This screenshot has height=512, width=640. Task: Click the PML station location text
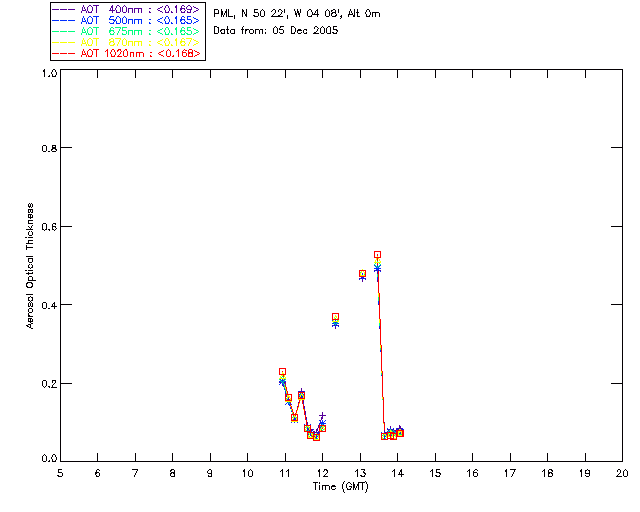[297, 14]
